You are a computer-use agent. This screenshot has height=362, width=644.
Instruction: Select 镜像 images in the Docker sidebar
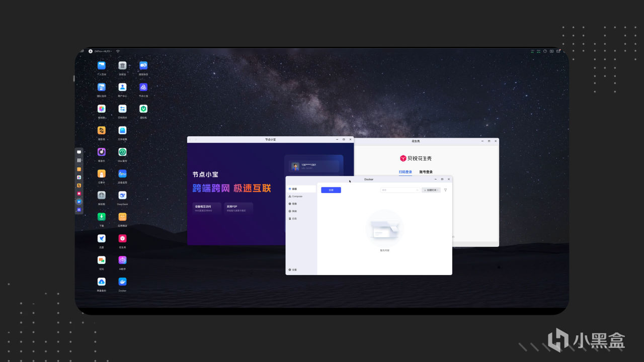pyautogui.click(x=302, y=204)
